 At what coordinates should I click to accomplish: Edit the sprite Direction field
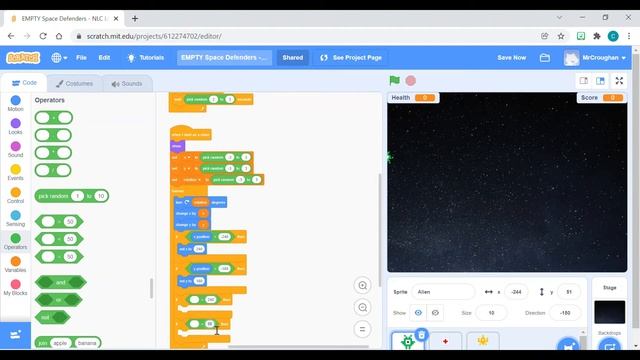point(565,313)
